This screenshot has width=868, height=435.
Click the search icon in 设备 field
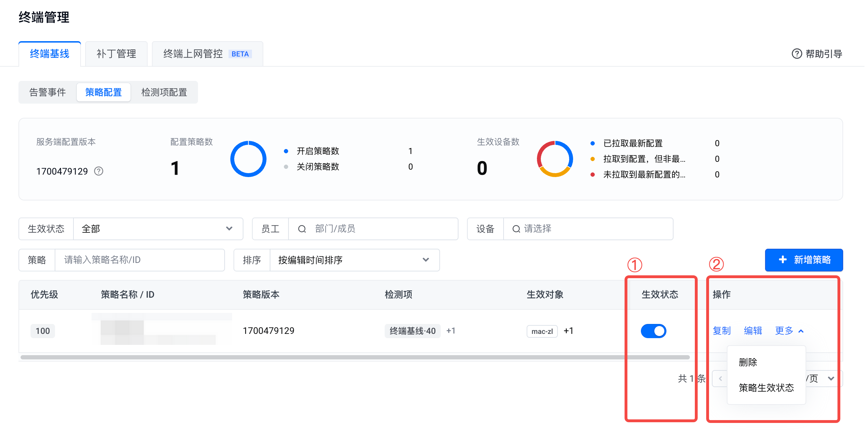point(516,229)
